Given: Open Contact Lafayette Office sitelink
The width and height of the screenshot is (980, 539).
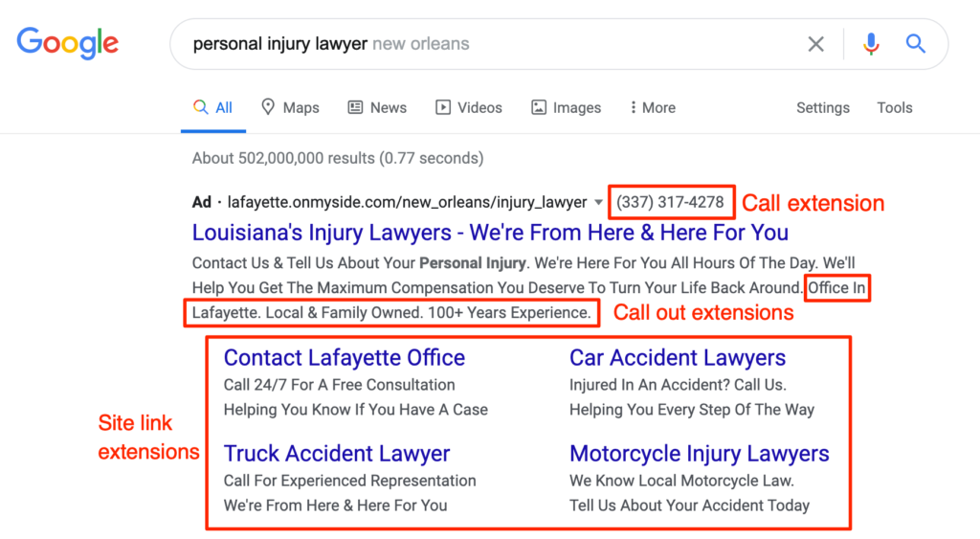Looking at the screenshot, I should point(344,358).
